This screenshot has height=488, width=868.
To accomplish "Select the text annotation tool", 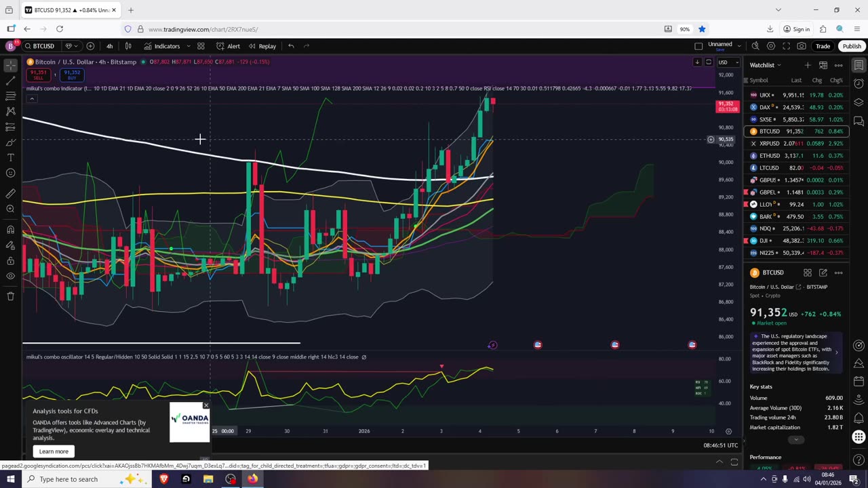I will point(10,157).
